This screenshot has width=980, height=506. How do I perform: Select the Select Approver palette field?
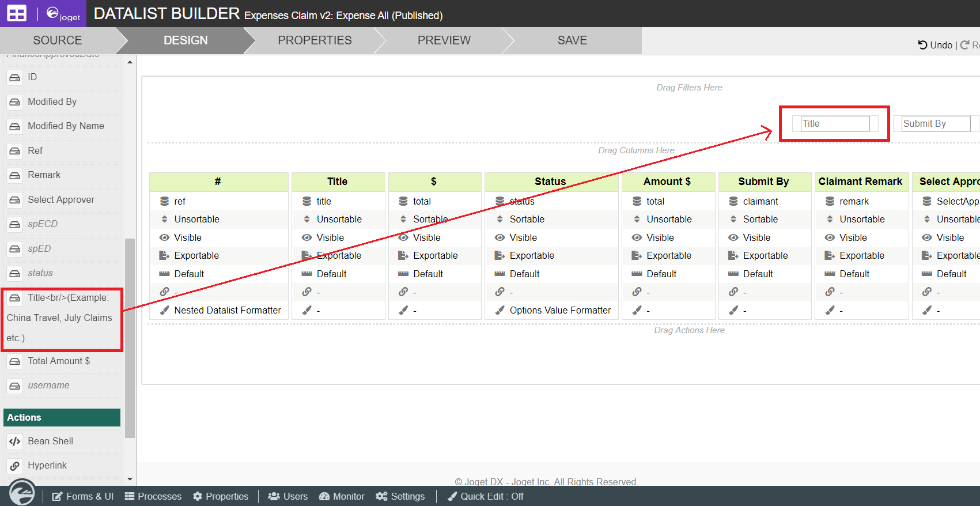point(63,200)
